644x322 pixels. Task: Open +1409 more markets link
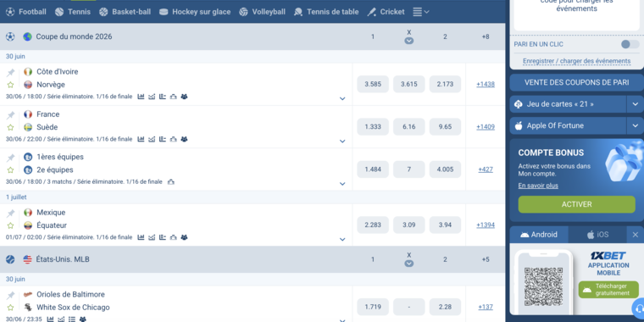486,127
